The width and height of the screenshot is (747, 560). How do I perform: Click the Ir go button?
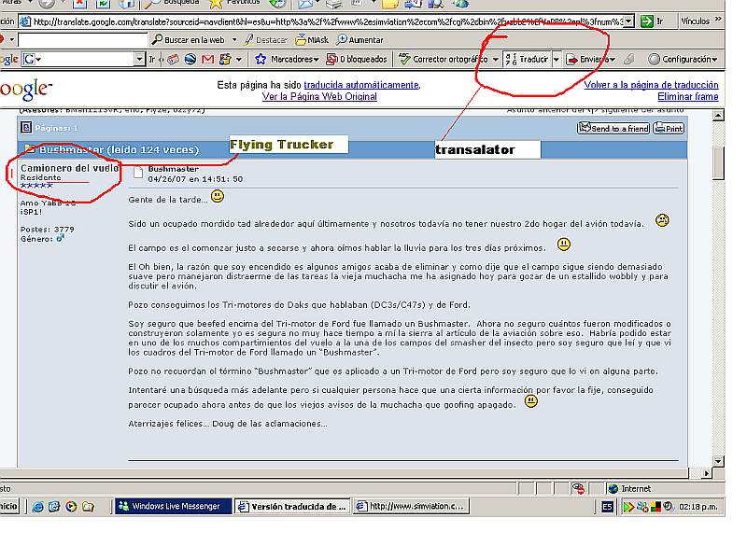(x=652, y=21)
